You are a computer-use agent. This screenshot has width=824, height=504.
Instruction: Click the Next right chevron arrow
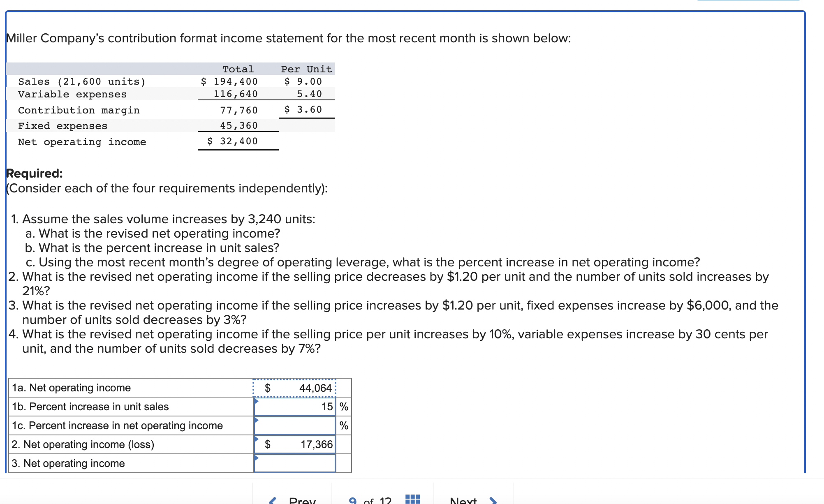point(493,500)
